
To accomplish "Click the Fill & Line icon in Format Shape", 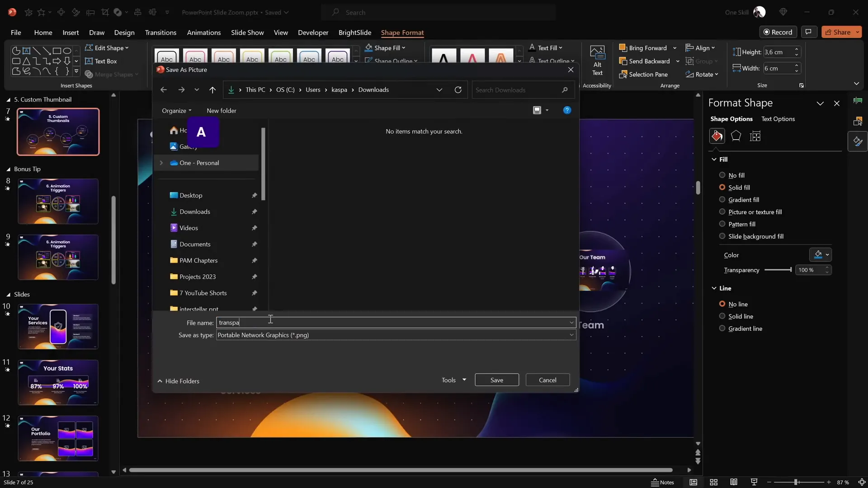I will pyautogui.click(x=717, y=136).
